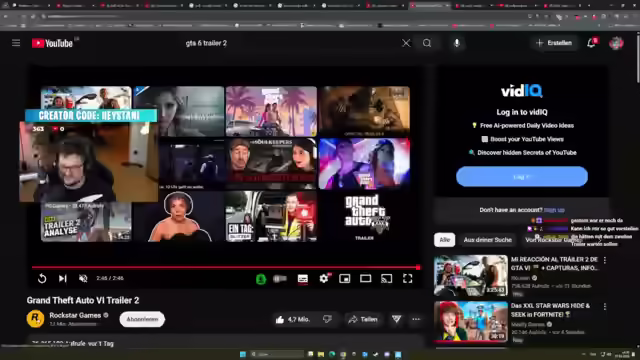Follow the vidIQ sign up link

554,210
